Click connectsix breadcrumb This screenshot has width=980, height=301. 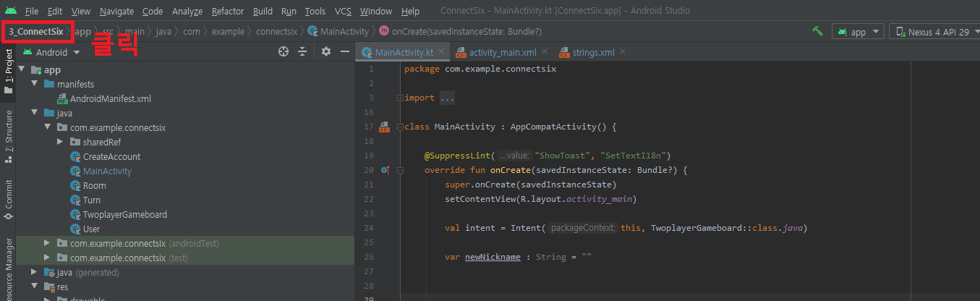point(276,32)
